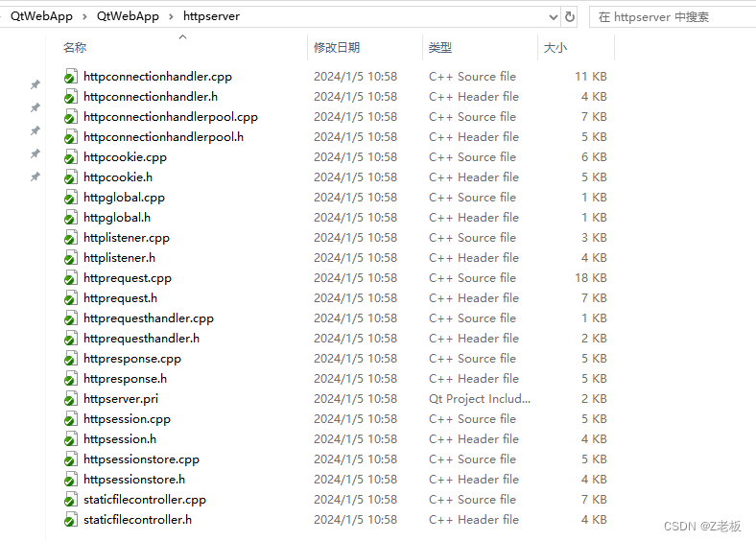Select the file name staticfilecontroller.h
The height and width of the screenshot is (541, 756).
[137, 520]
